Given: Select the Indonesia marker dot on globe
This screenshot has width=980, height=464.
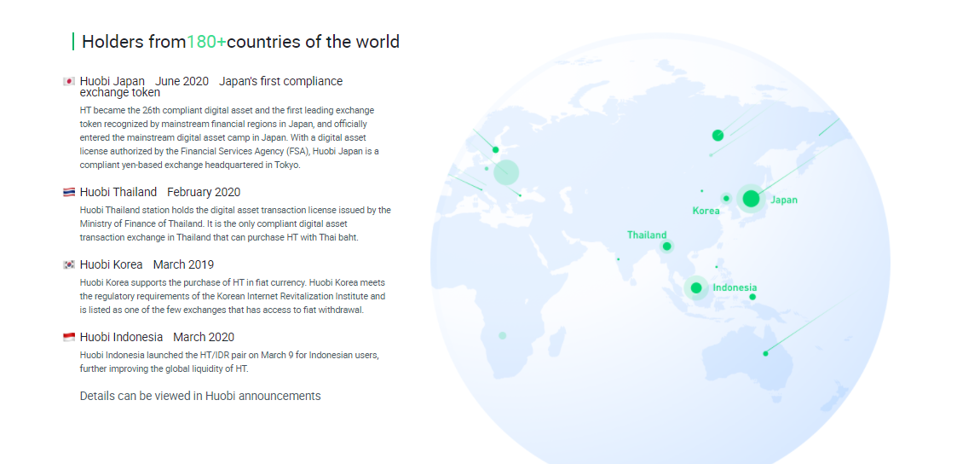Looking at the screenshot, I should pos(695,288).
